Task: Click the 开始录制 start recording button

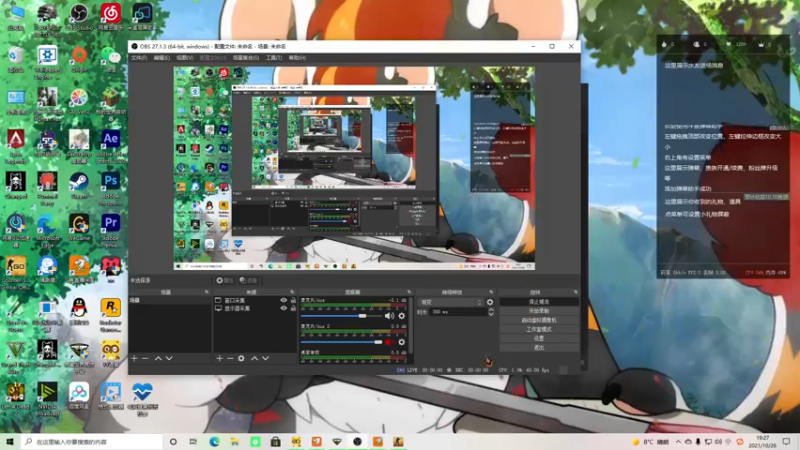Action: pos(539,311)
